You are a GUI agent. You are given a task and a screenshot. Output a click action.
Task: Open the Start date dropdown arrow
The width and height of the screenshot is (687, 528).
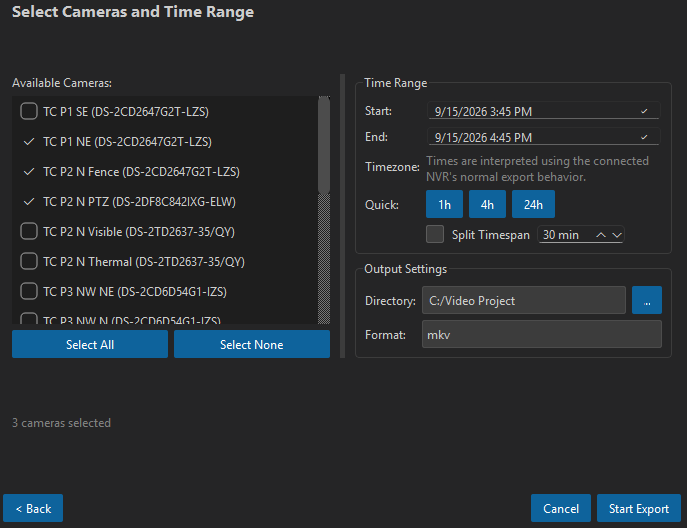coord(644,111)
